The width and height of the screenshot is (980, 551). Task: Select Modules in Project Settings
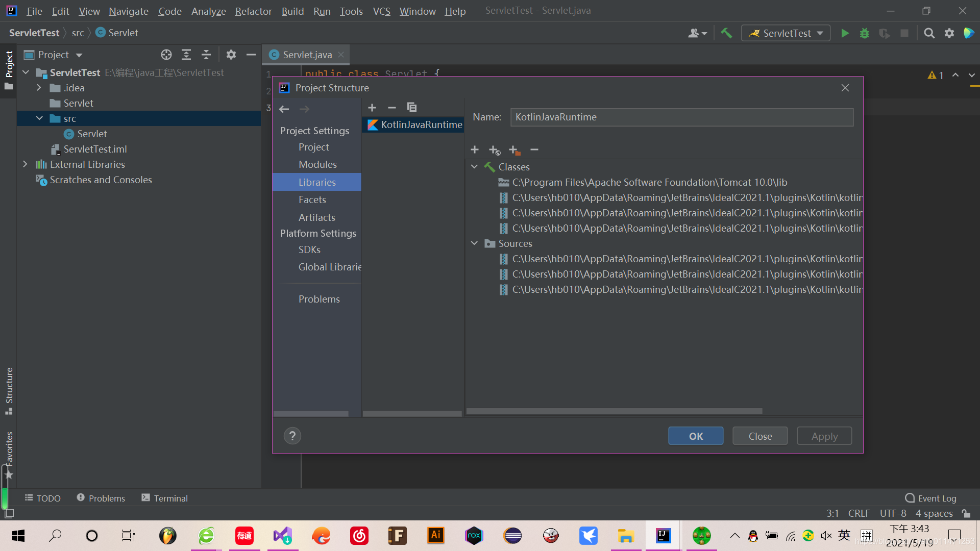tap(317, 164)
